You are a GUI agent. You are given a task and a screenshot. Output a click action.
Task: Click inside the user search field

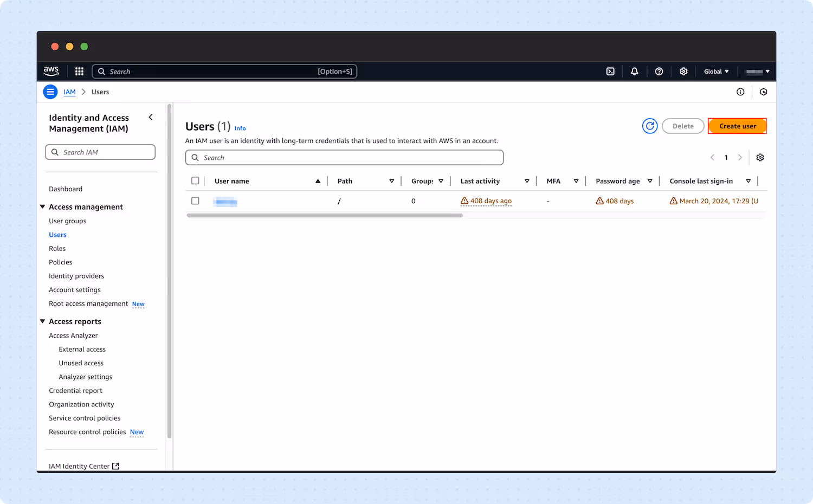344,157
